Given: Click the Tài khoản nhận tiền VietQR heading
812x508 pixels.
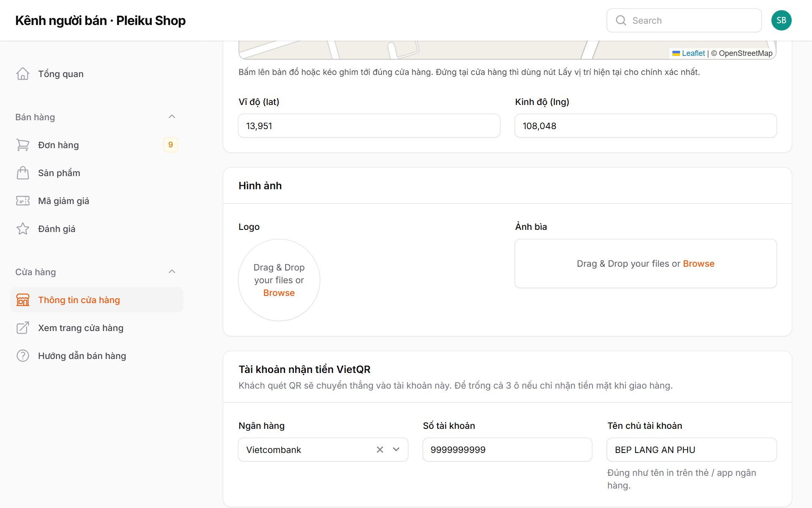Looking at the screenshot, I should pos(304,369).
